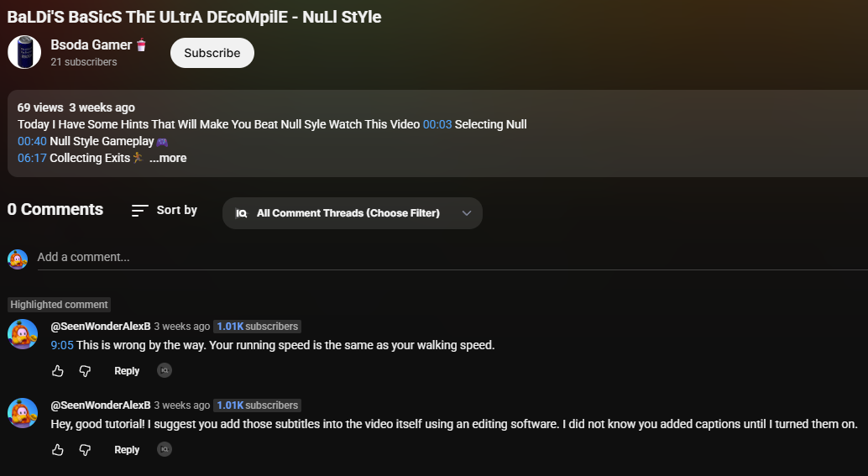The image size is (868, 476).
Task: Like the 9:05 timestamp comment
Action: 58,371
